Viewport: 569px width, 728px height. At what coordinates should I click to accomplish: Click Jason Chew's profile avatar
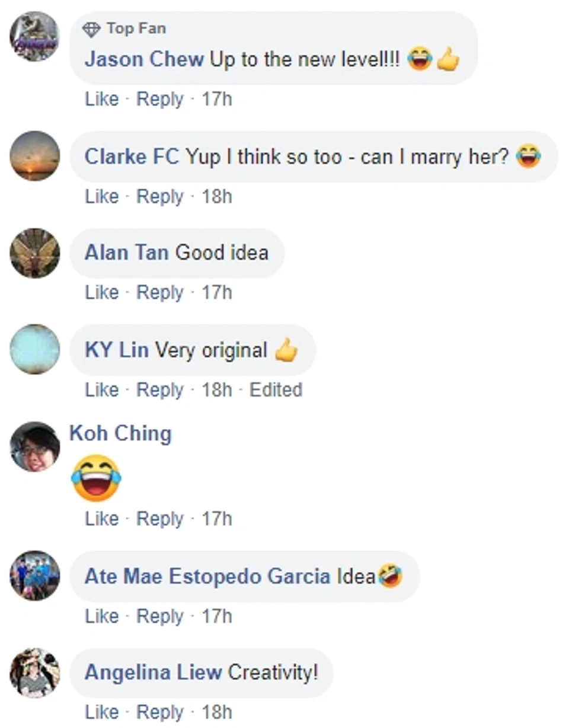point(35,37)
